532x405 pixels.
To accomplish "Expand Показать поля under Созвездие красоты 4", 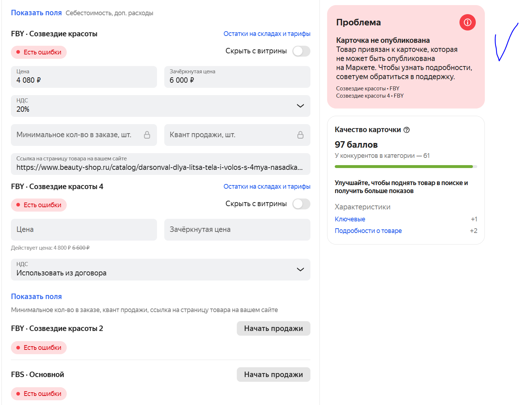I will coord(36,296).
